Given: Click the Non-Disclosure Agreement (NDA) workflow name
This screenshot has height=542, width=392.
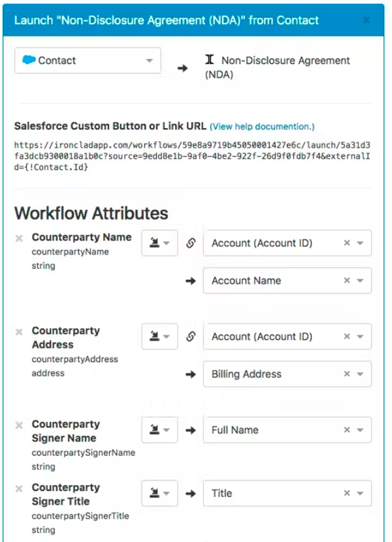Looking at the screenshot, I should [x=277, y=68].
